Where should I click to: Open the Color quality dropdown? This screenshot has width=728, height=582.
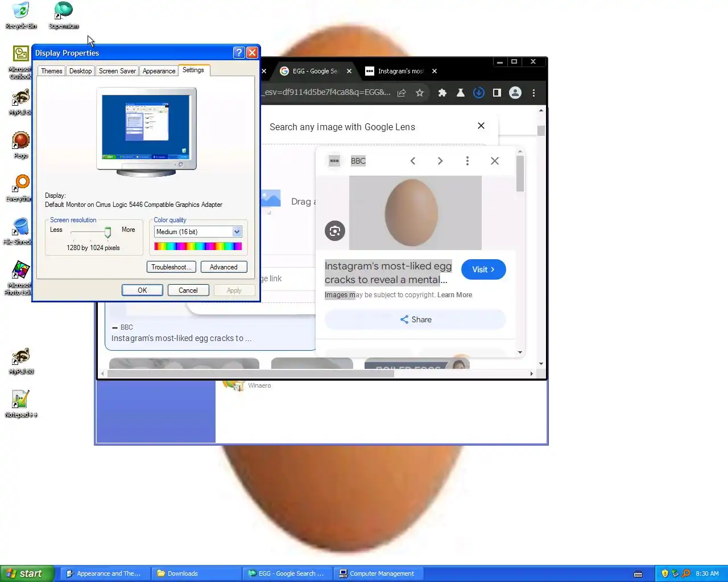coord(237,232)
